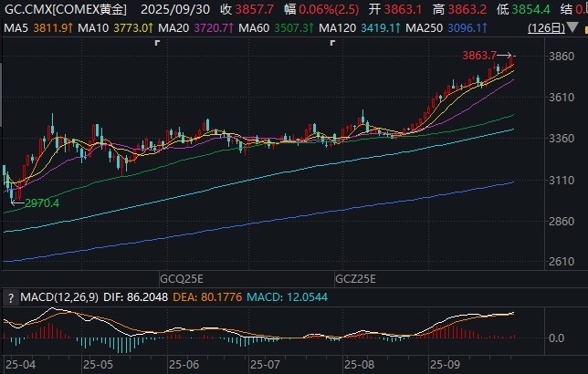Click the GCQ25E contract marker

179,275
